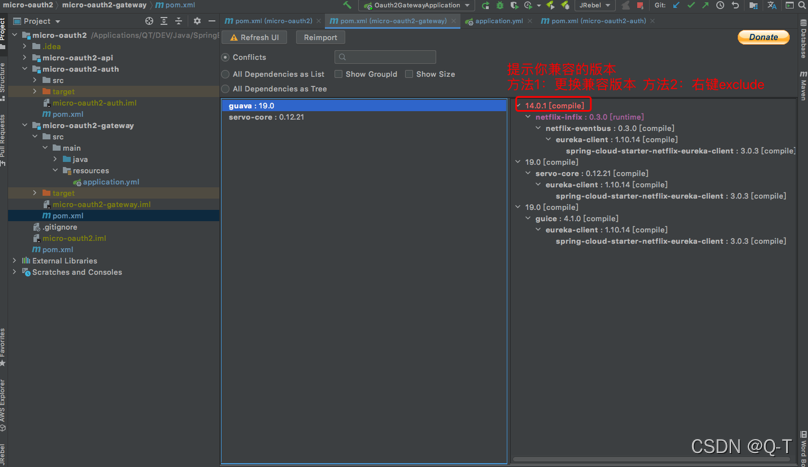Open the JRebel dropdown
Image resolution: width=808 pixels, height=467 pixels.
click(x=594, y=5)
